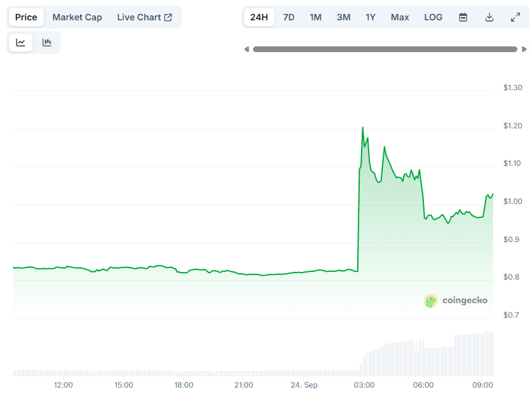Image resolution: width=532 pixels, height=399 pixels.
Task: Select the 24H time range
Action: click(x=259, y=17)
